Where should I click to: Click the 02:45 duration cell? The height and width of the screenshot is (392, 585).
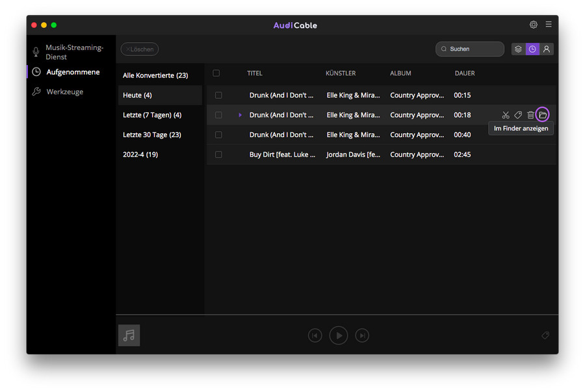coord(462,155)
